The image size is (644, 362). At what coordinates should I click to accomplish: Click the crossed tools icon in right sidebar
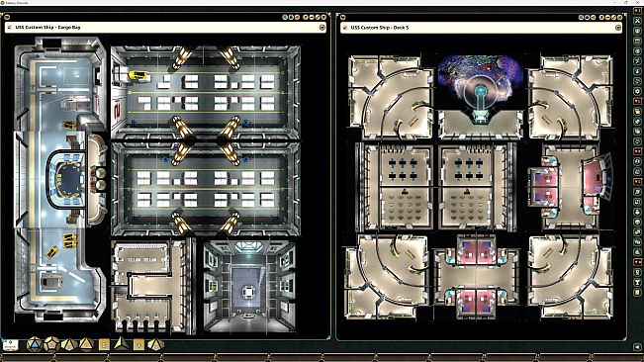pos(637,21)
